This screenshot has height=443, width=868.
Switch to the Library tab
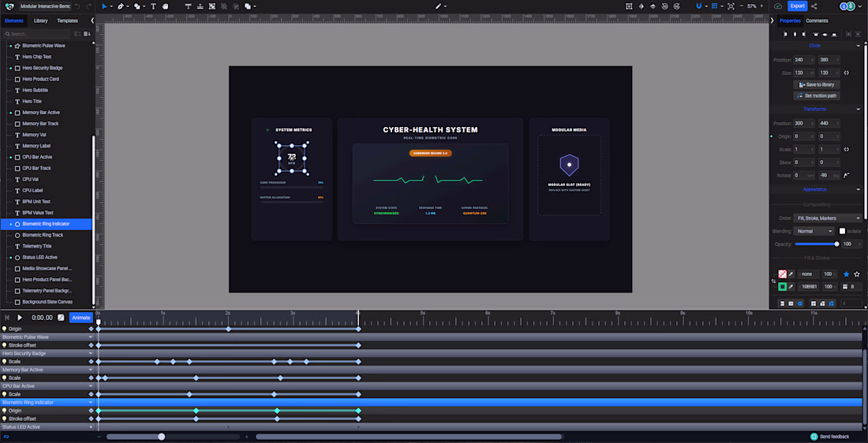coord(40,20)
